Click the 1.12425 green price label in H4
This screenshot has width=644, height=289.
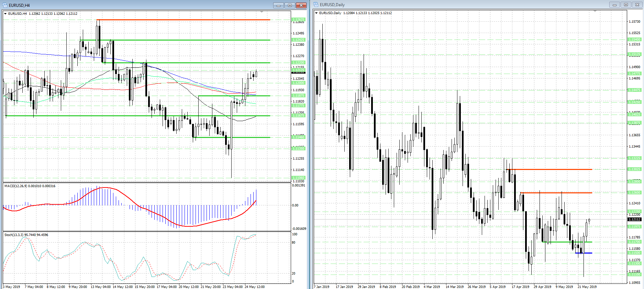[298, 40]
